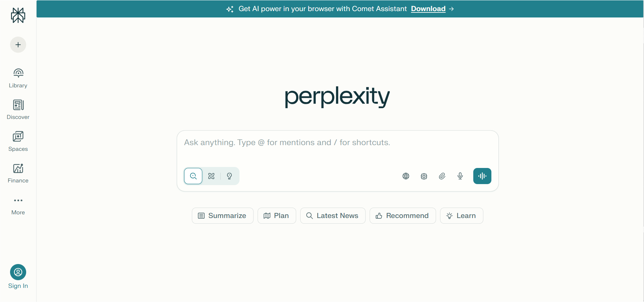644x302 pixels.
Task: Attach a file with paperclip icon
Action: coord(442,176)
